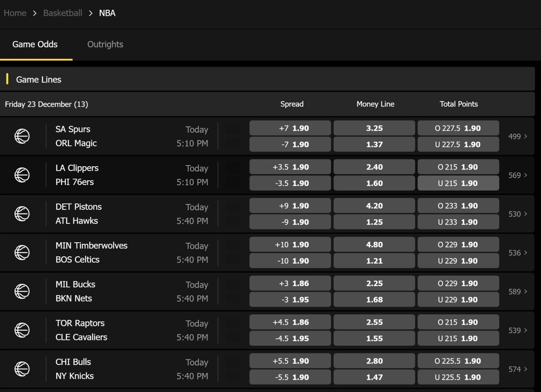Expand 589 more markets for Bucks game

click(x=518, y=292)
